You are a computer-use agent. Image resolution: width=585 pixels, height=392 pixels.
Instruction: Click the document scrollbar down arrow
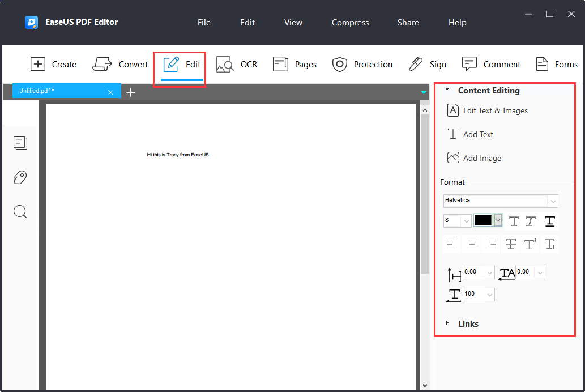coord(425,385)
